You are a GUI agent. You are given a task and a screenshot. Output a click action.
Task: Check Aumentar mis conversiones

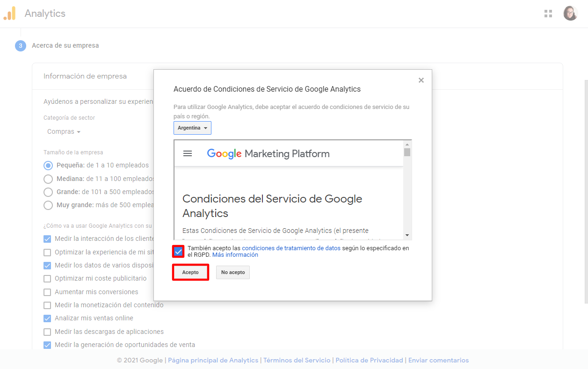[x=47, y=292]
